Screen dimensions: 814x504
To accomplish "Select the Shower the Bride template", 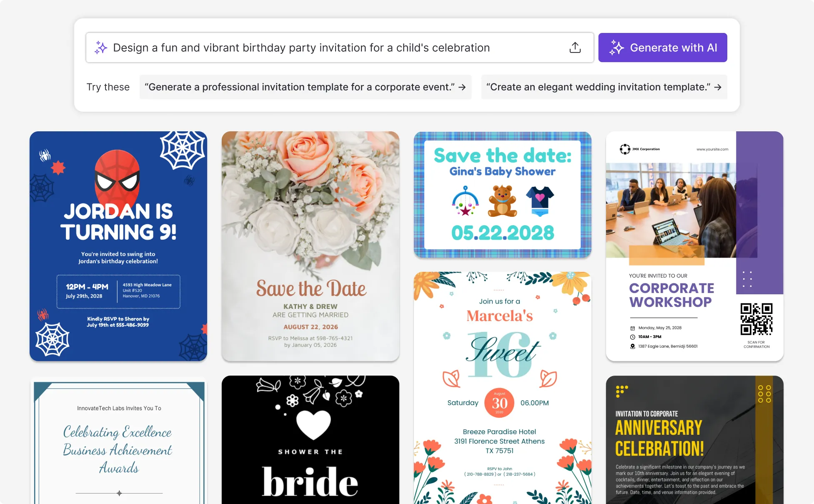I will (310, 440).
